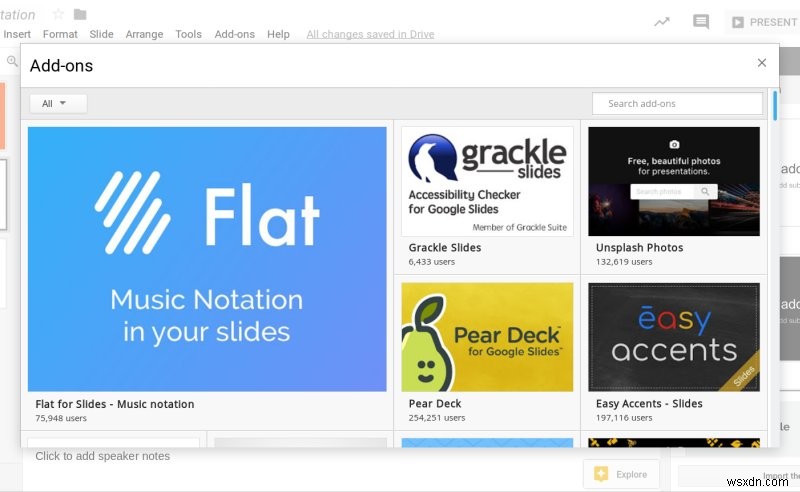Click the PRESENT button label

coord(773,22)
